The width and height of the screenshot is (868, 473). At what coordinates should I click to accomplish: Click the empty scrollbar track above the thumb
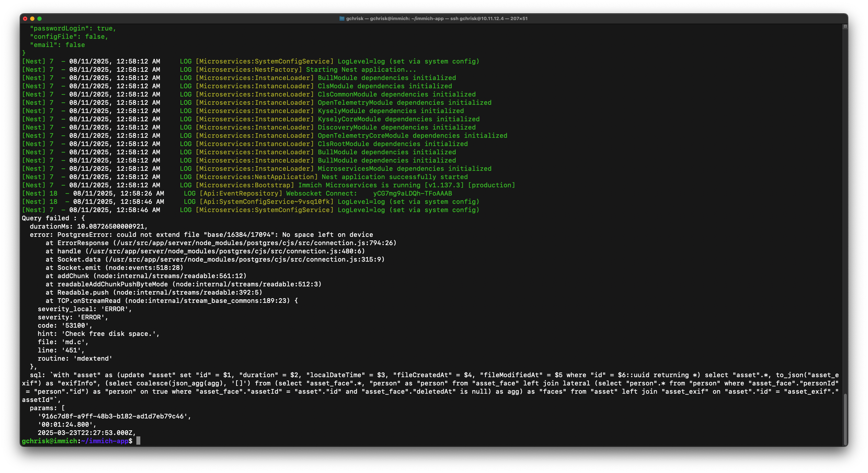845,215
